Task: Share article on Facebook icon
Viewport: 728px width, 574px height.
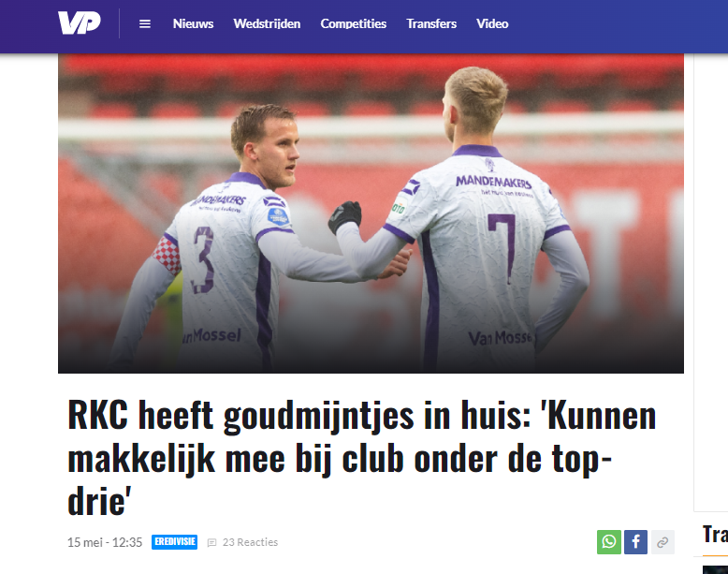Action: pos(635,542)
